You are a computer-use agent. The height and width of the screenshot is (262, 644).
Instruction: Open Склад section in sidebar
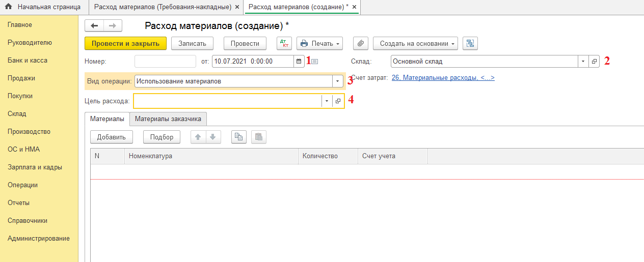click(17, 114)
